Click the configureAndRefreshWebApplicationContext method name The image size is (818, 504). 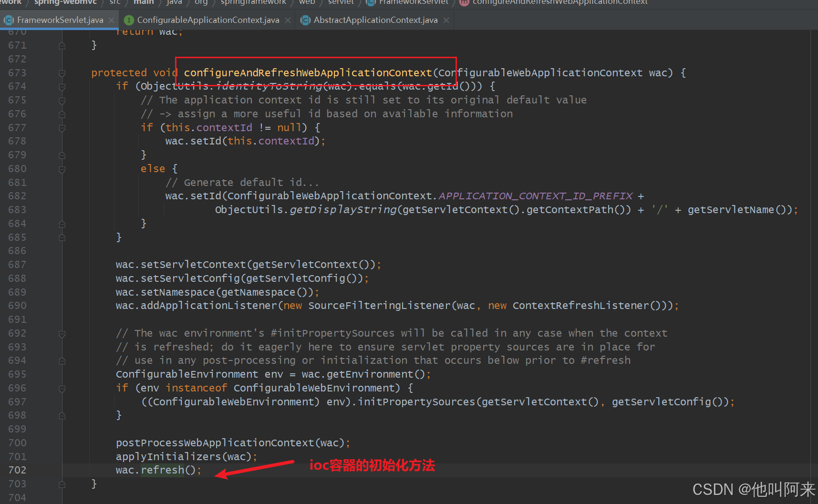(x=308, y=73)
